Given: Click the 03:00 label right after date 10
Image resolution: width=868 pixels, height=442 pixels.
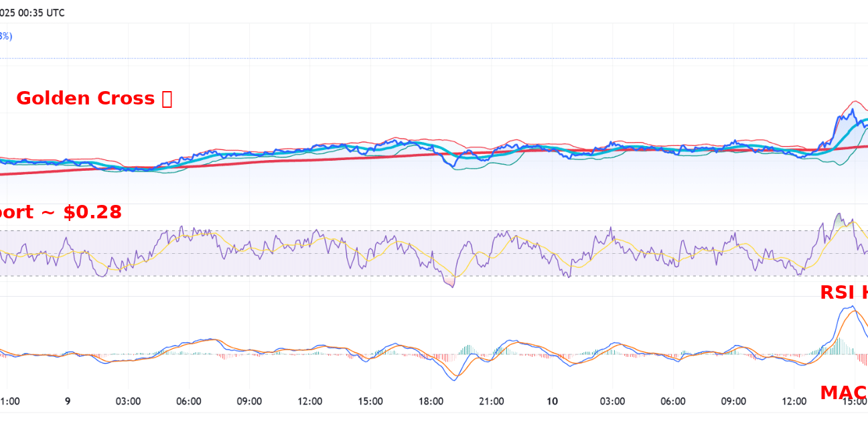Looking at the screenshot, I should tap(612, 401).
